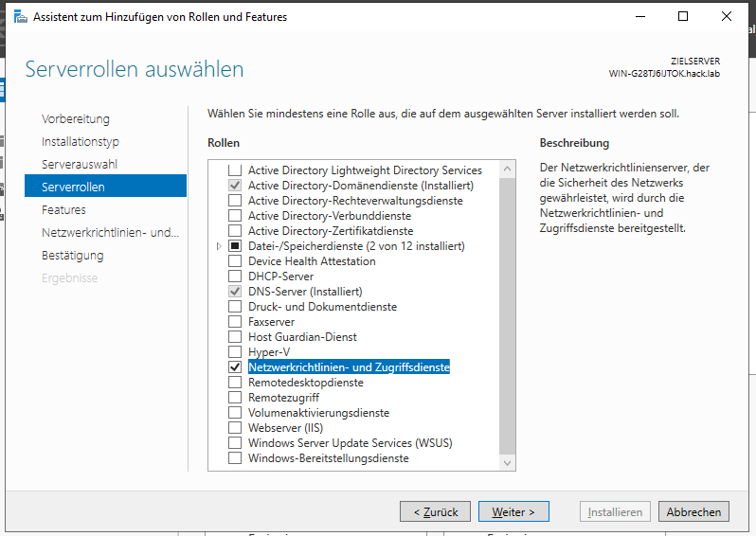
Task: Uncheck Netzwerkrichtlinien- und Zugriffsdienste checkbox
Action: pos(235,367)
